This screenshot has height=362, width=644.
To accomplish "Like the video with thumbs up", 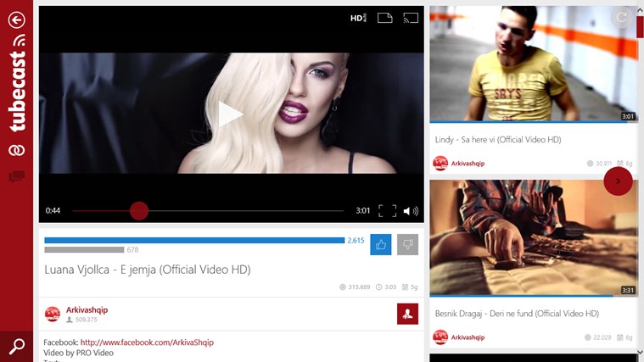I will 381,245.
